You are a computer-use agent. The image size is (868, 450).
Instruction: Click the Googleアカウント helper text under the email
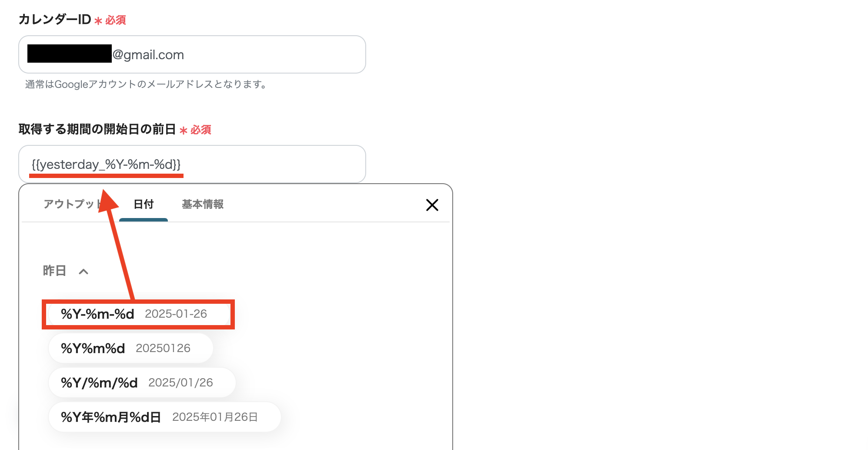tap(146, 85)
